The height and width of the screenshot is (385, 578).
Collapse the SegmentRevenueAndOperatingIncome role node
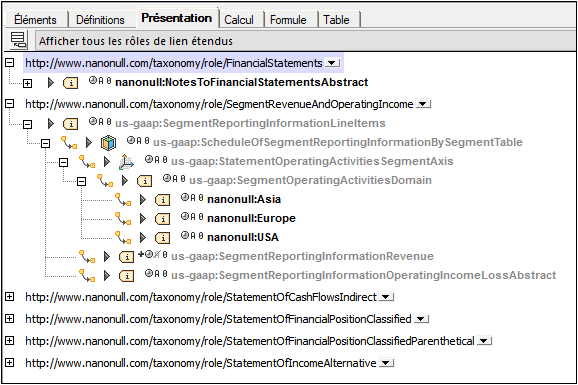10,104
